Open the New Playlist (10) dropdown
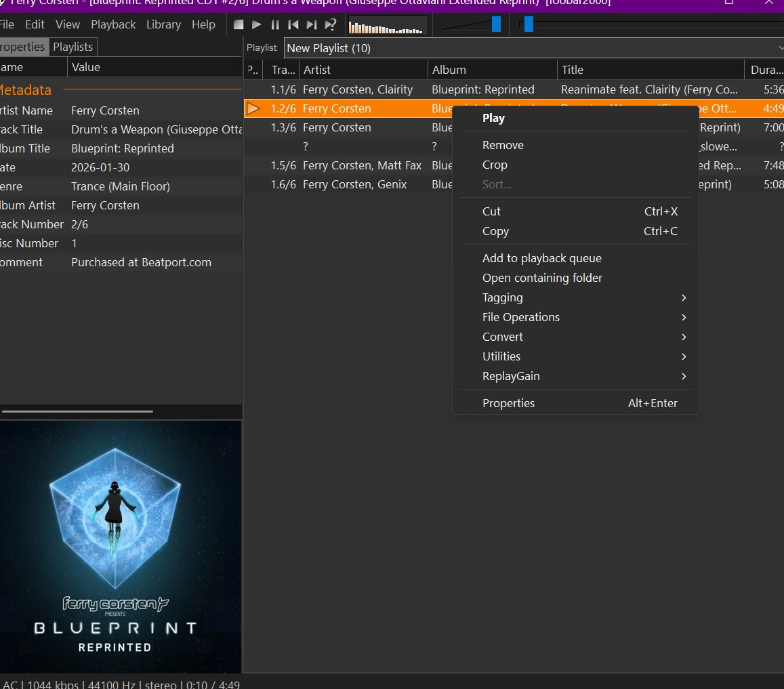Image resolution: width=784 pixels, height=689 pixels. click(x=534, y=48)
